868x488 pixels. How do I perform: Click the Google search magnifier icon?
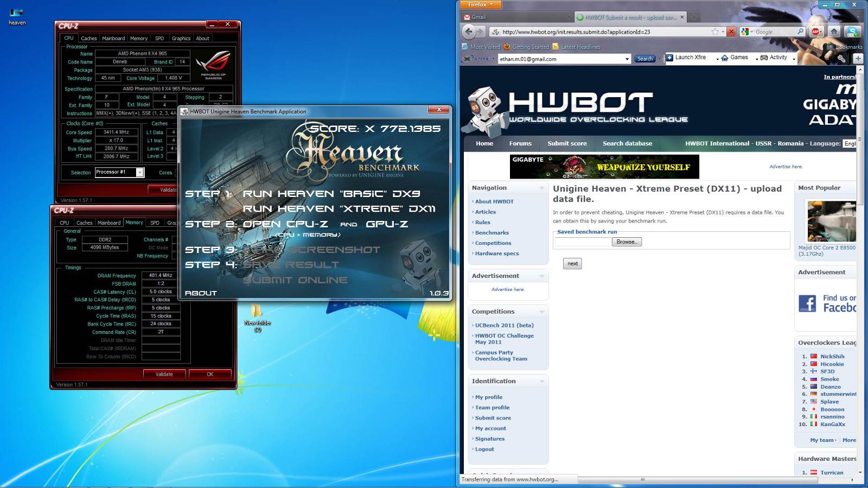coord(800,31)
